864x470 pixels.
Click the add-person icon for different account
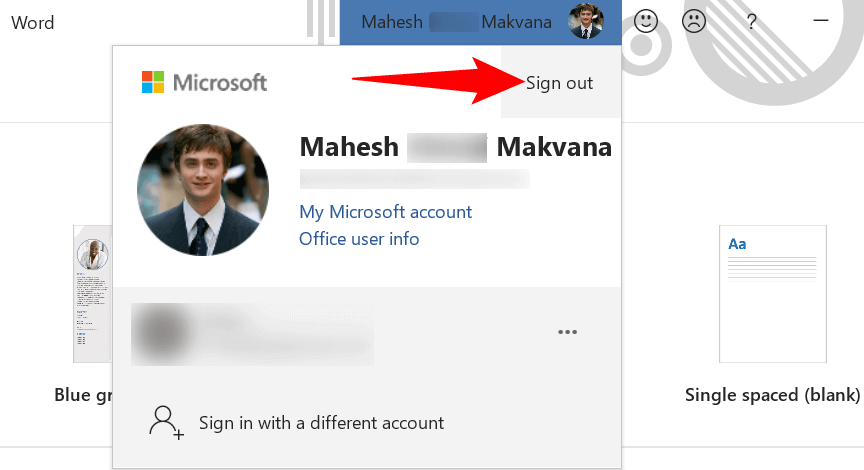coord(166,423)
